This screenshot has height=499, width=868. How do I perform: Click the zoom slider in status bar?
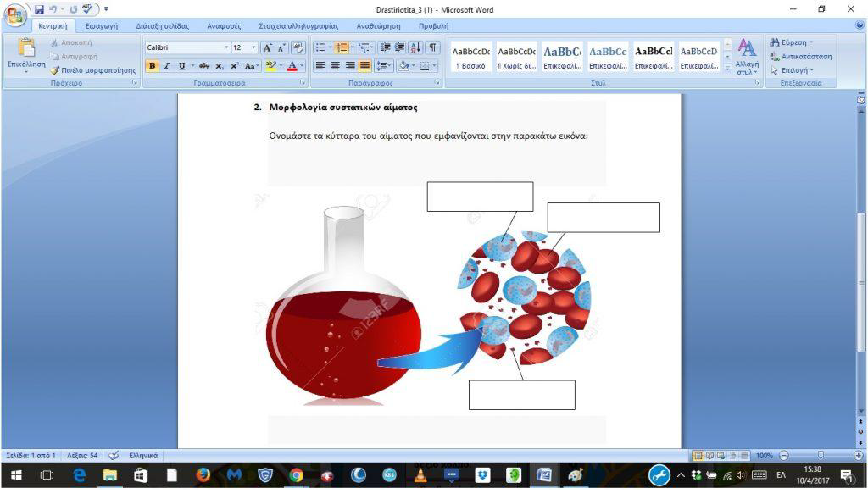click(x=820, y=455)
